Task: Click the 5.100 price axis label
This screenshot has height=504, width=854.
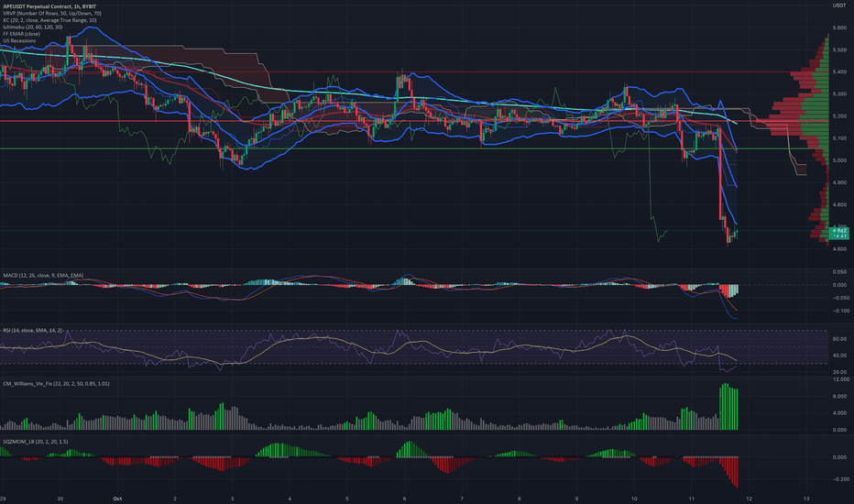Action: point(839,138)
